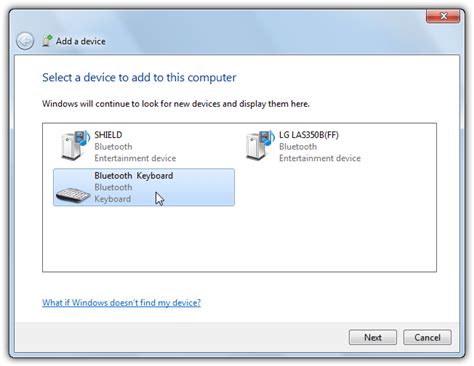The width and height of the screenshot is (474, 366).
Task: Open 'What if Windows doesn't find my device?' link
Action: tap(121, 303)
